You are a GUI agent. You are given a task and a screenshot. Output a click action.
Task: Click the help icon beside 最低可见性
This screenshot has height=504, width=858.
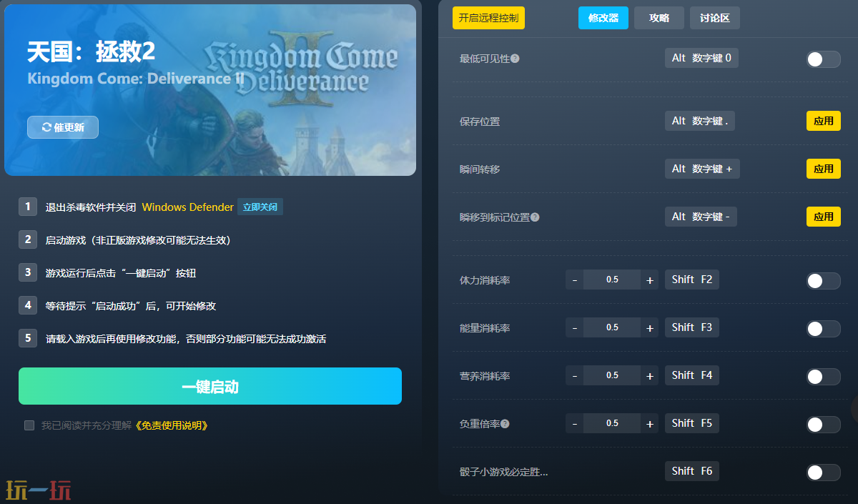pos(515,59)
